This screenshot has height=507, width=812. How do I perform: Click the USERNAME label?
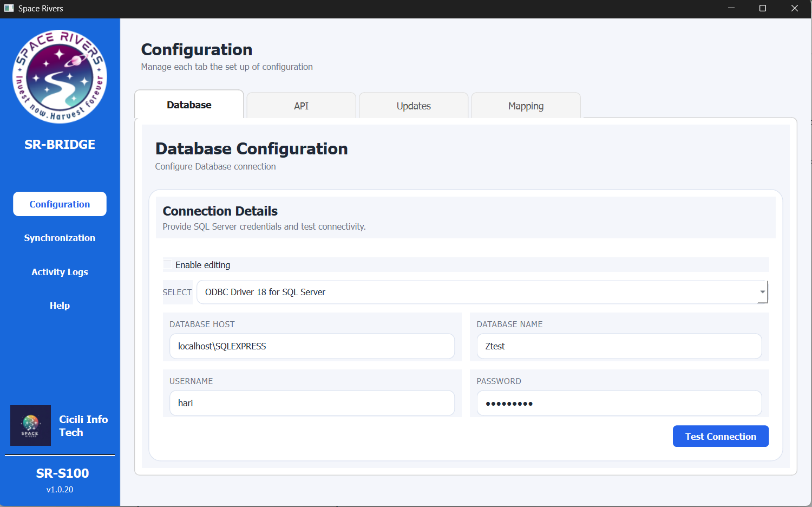[191, 381]
